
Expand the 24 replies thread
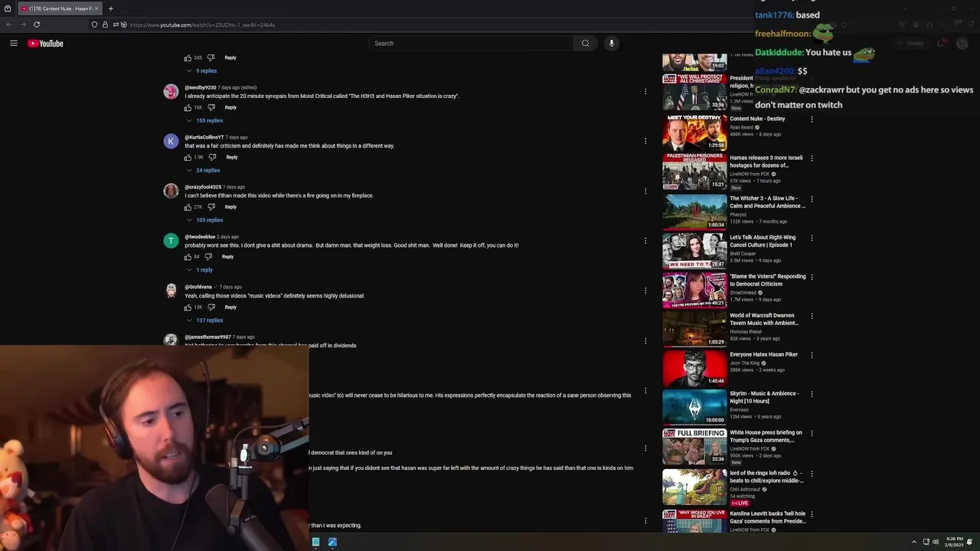[x=204, y=171]
